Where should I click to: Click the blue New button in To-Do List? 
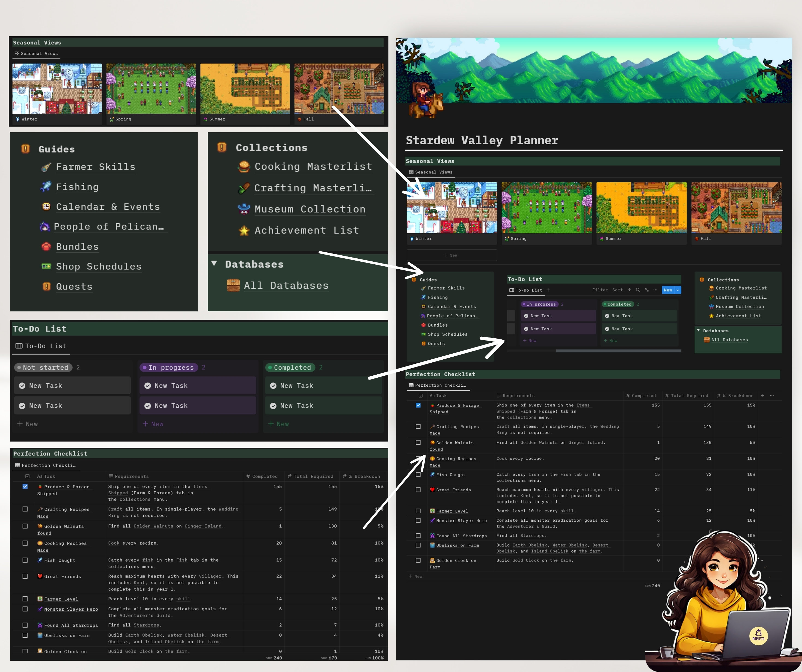[668, 290]
